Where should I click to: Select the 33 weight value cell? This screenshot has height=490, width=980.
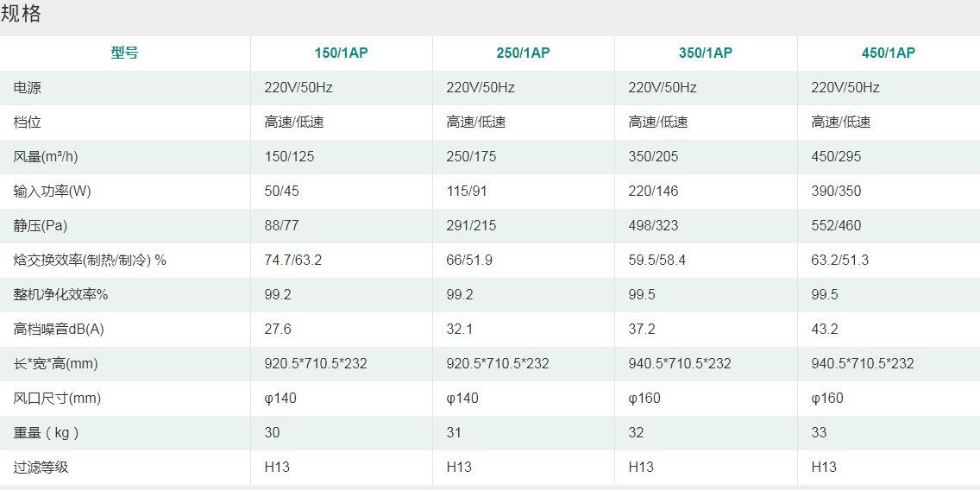point(819,432)
